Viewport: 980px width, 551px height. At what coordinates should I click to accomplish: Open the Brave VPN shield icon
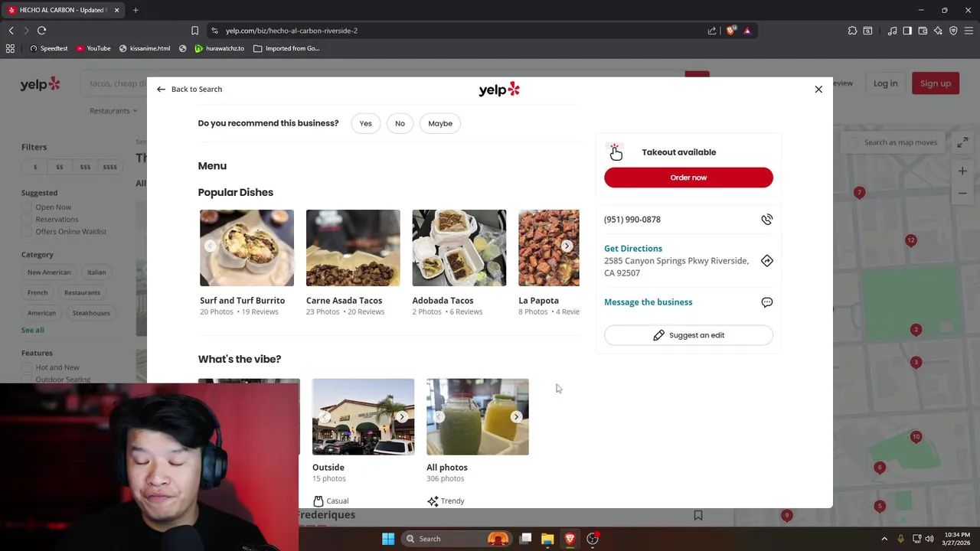(953, 31)
